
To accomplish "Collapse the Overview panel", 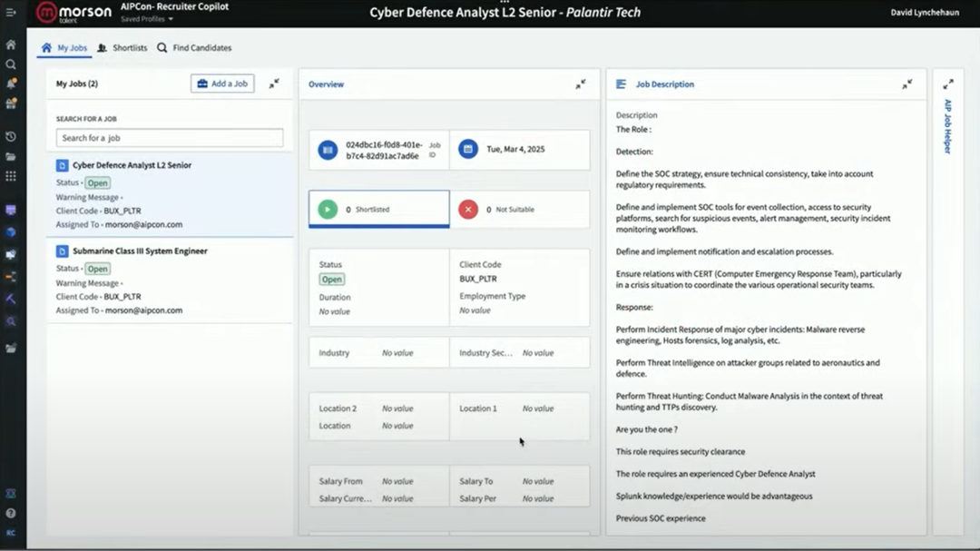I will coord(581,84).
